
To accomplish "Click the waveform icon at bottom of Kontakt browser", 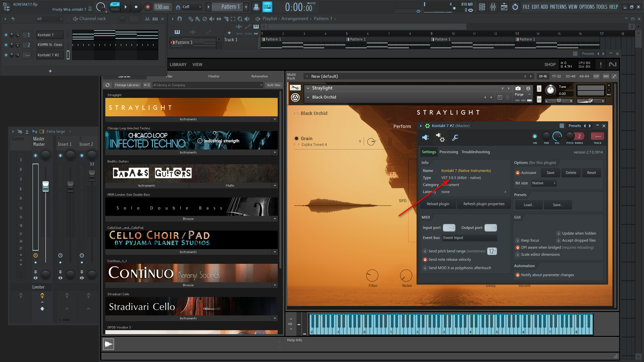I will pyautogui.click(x=108, y=344).
